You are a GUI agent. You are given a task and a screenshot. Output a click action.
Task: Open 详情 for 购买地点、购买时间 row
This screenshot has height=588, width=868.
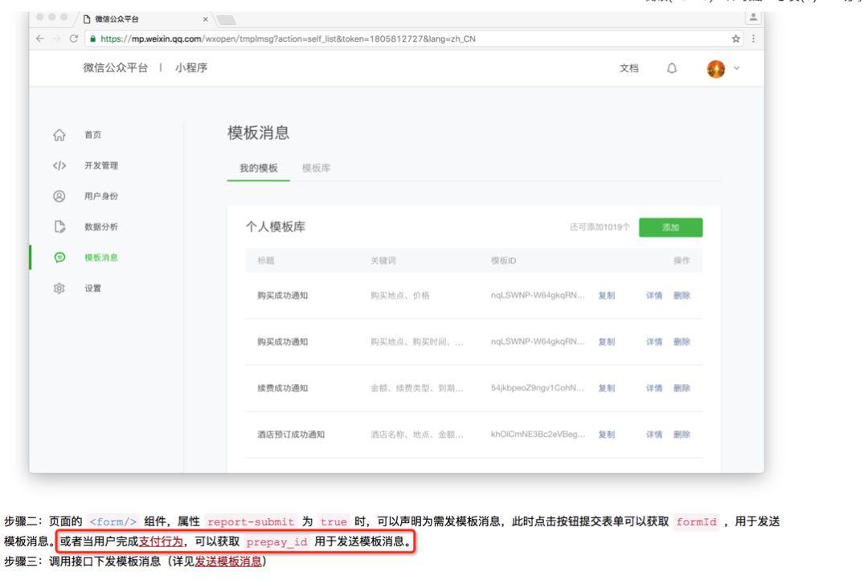(653, 342)
